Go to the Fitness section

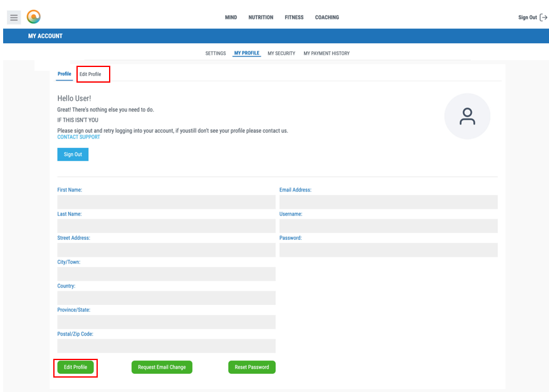pos(294,18)
